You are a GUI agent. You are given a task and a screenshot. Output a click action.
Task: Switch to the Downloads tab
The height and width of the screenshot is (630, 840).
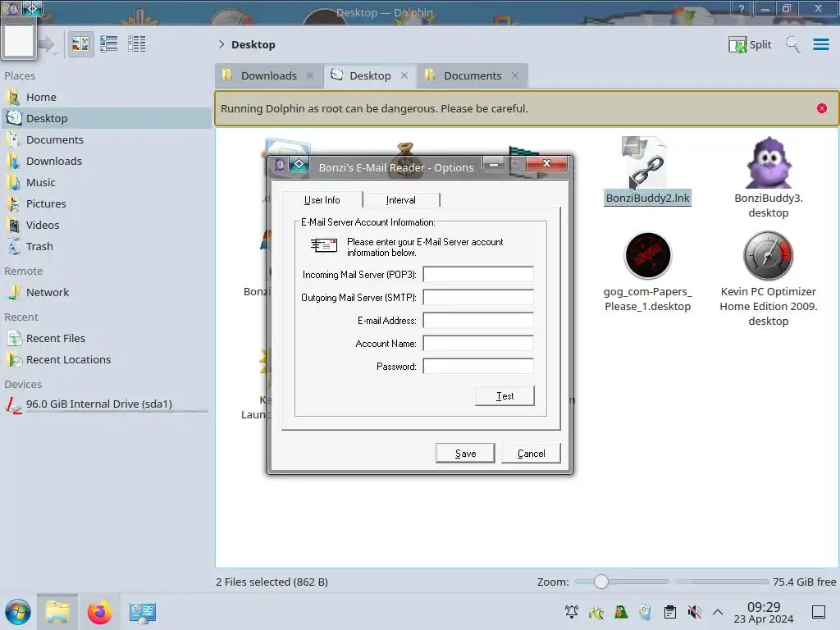coord(268,75)
